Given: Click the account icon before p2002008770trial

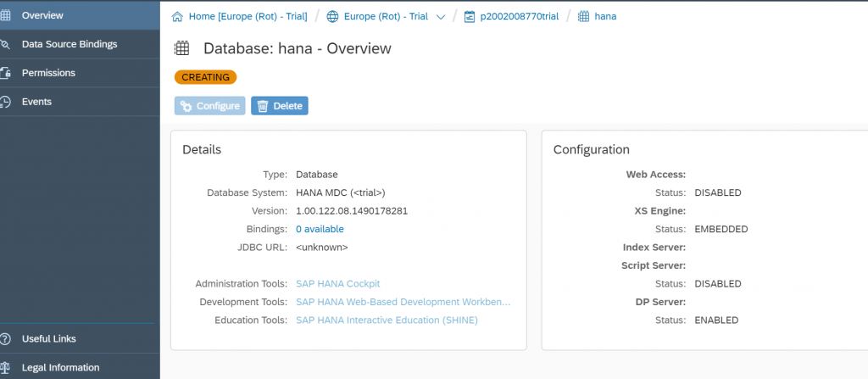Looking at the screenshot, I should click(470, 17).
